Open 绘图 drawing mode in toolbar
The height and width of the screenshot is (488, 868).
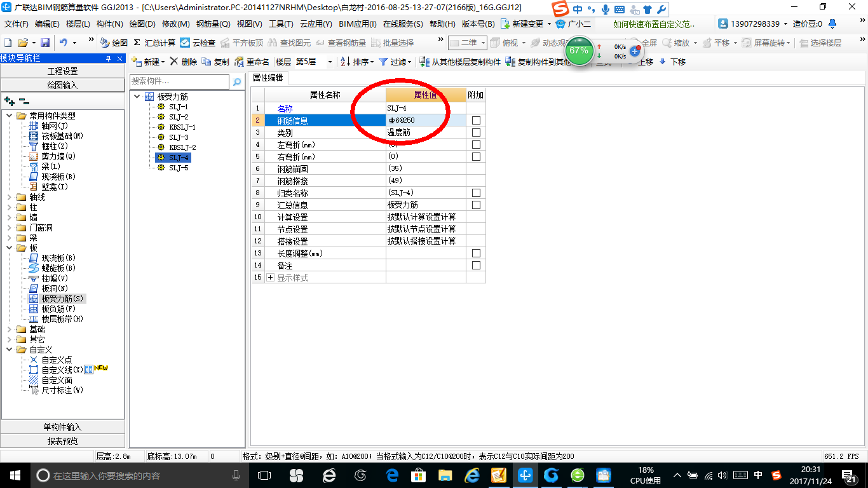114,43
